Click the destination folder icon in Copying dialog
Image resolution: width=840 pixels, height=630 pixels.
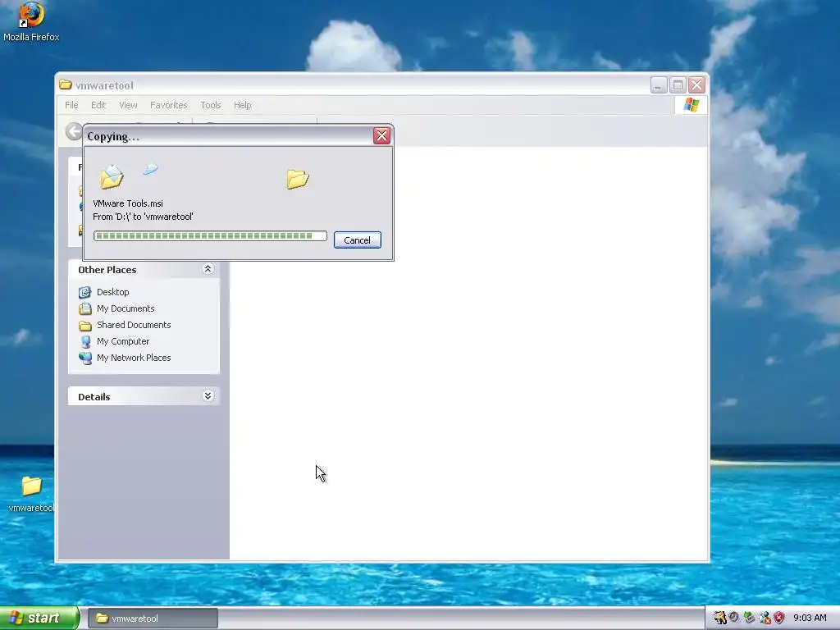coord(297,178)
